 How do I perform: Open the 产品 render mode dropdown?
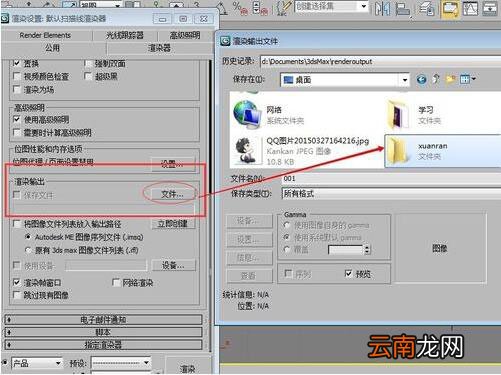coord(37,363)
